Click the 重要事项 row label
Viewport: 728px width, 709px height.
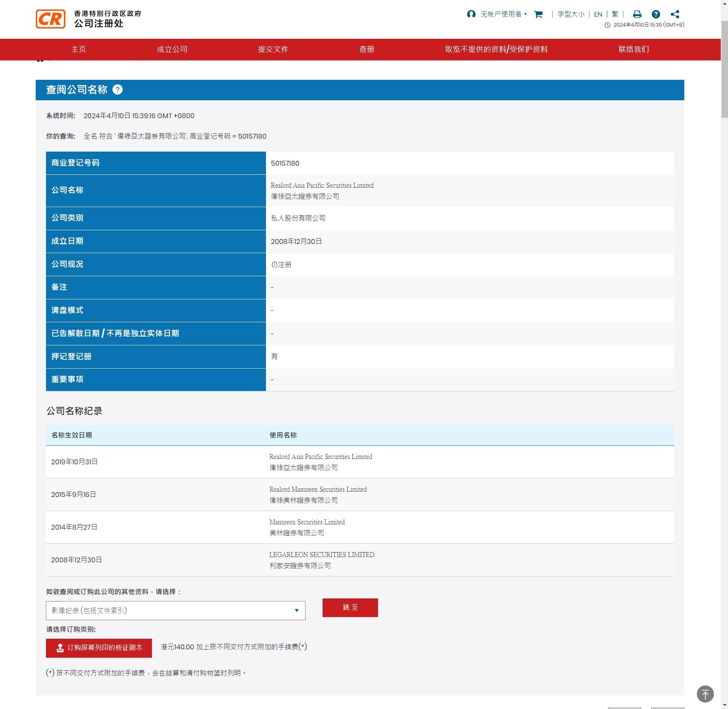[x=67, y=380]
